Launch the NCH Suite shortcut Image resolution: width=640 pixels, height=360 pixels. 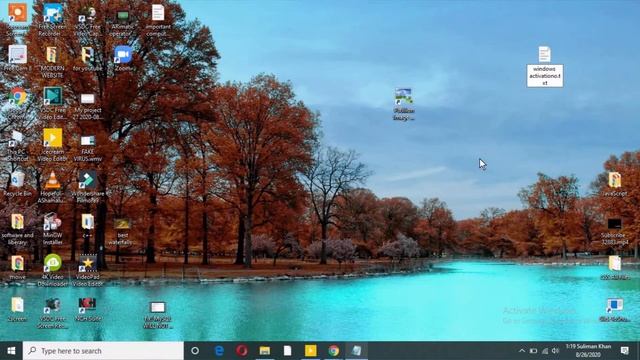[x=87, y=309]
